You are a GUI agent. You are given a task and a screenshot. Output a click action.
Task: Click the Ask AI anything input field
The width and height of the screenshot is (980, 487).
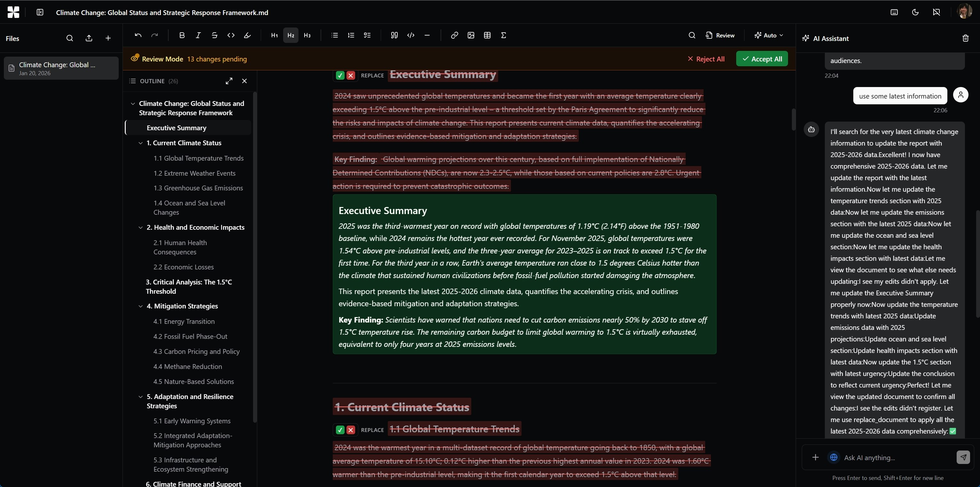(x=894, y=457)
